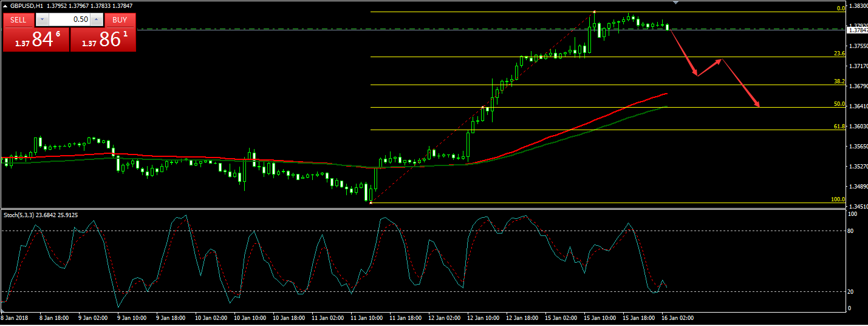
Task: Click the Fibonacci 0.0 level label
Action: point(841,8)
